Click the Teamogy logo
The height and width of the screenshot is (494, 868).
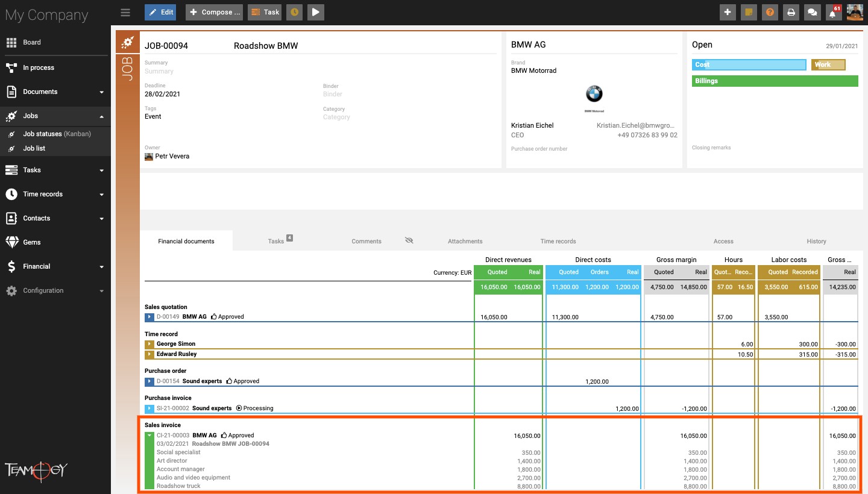click(x=36, y=471)
